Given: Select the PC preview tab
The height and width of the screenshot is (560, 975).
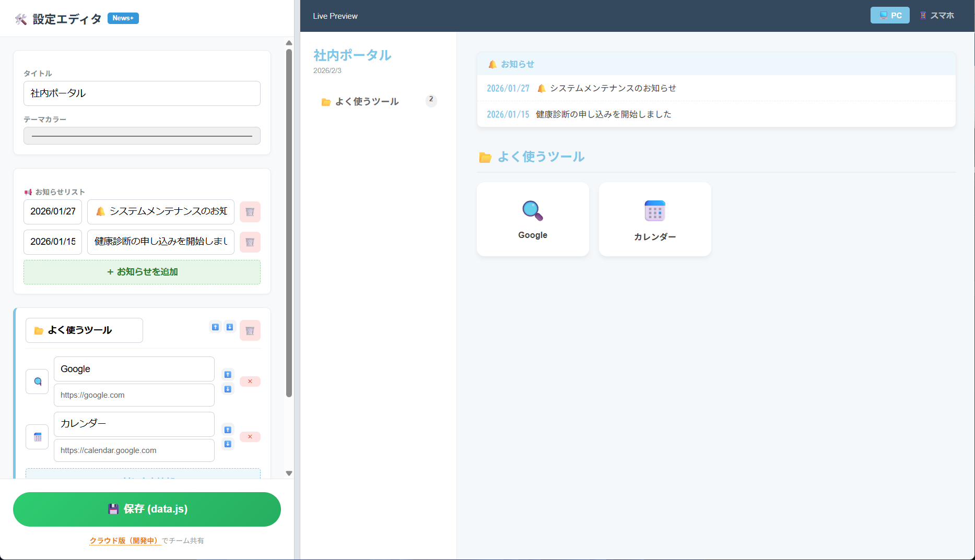Looking at the screenshot, I should click(889, 15).
